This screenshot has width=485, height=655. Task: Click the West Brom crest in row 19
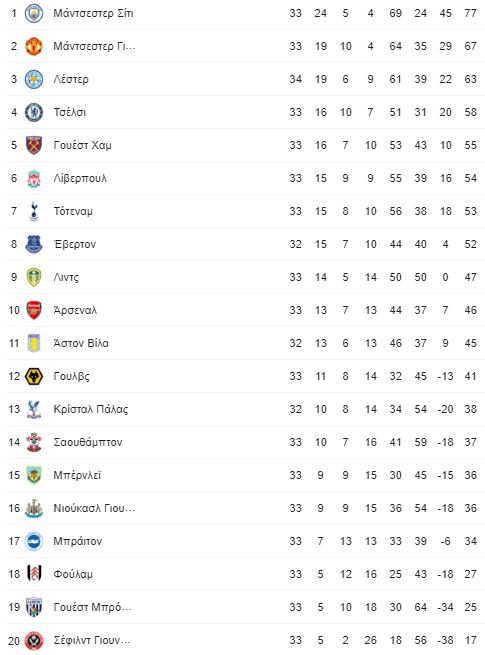click(34, 607)
